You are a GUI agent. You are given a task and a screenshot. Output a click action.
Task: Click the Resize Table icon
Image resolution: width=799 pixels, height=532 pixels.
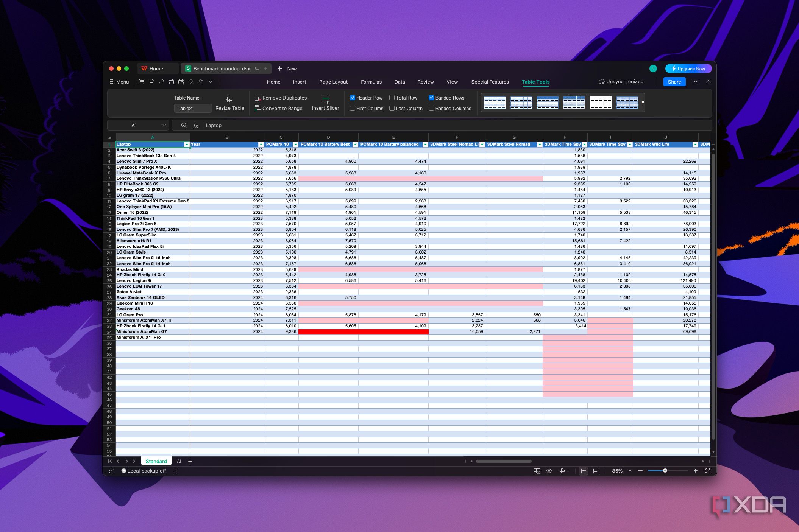[229, 99]
